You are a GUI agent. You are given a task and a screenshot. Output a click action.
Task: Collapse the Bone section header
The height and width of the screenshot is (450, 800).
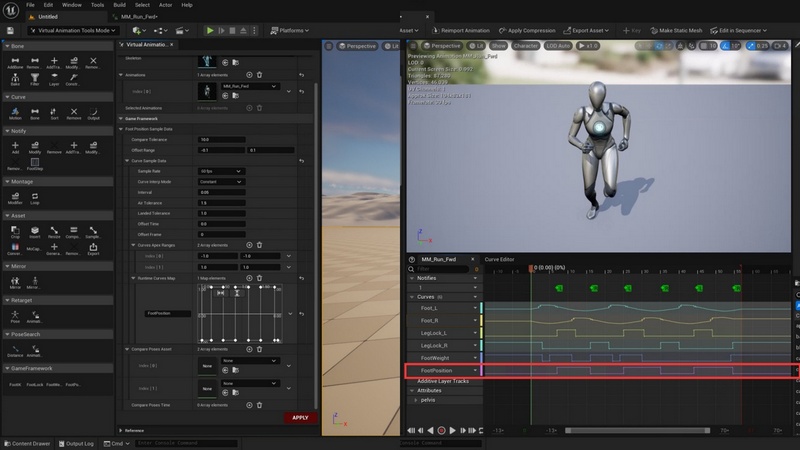point(18,45)
